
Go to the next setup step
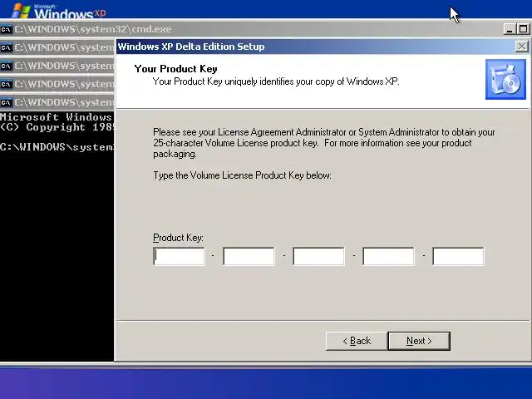tap(419, 341)
